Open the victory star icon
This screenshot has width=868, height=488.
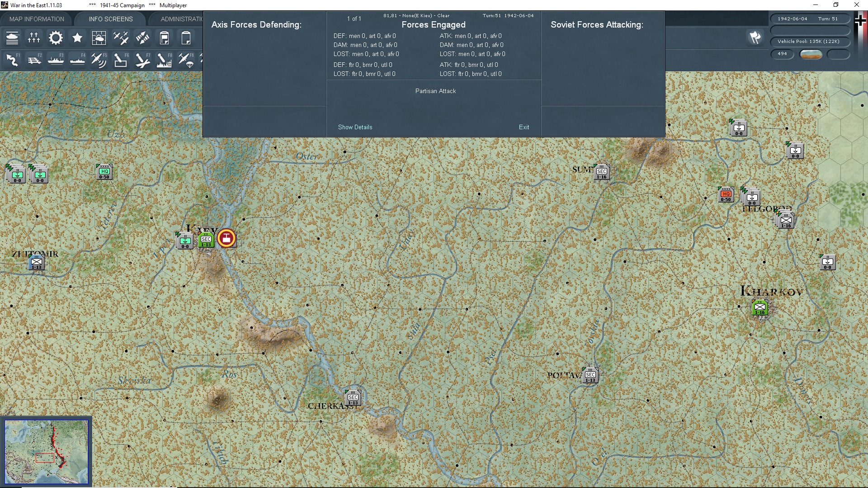[x=77, y=38]
